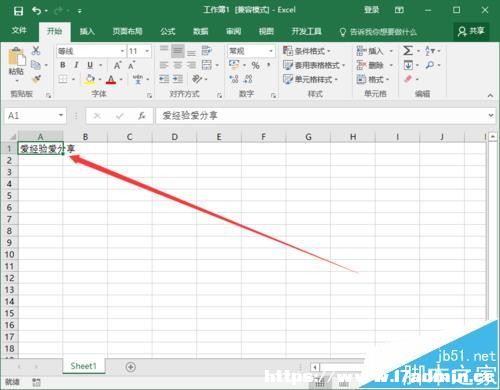Click the text Orientation icon

coord(197,79)
